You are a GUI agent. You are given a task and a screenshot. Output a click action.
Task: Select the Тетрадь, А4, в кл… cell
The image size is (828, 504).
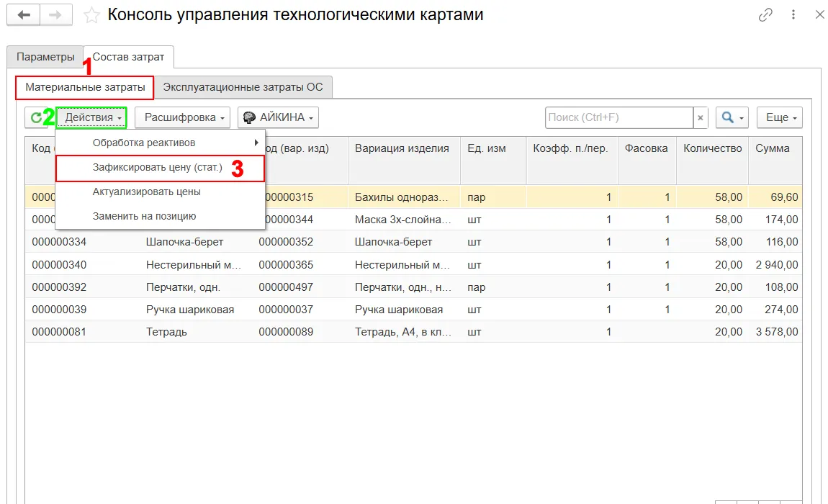pyautogui.click(x=404, y=332)
